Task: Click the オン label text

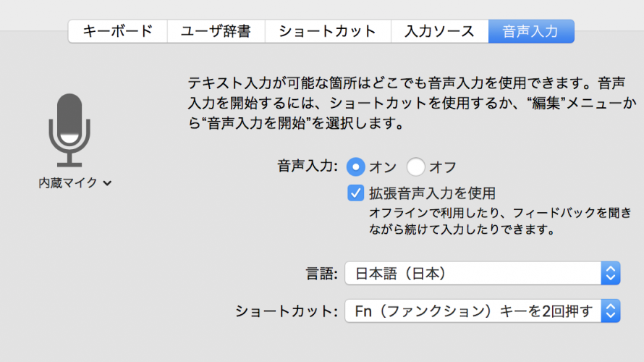Action: 383,167
